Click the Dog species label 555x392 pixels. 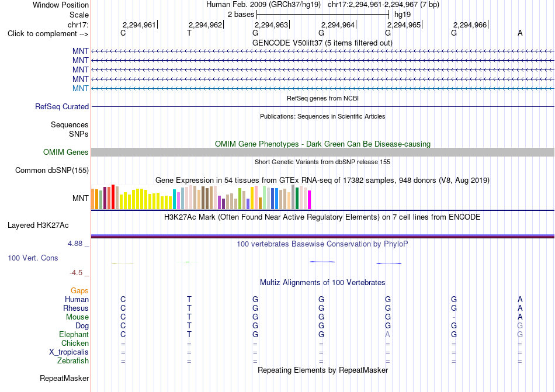pos(82,325)
